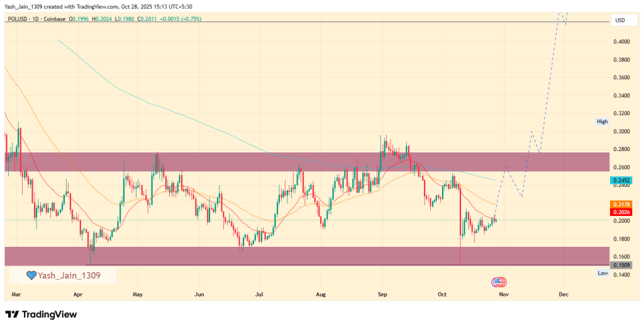Image resolution: width=644 pixels, height=328 pixels.
Task: Click the US flag economic event icon
Action: 499,281
